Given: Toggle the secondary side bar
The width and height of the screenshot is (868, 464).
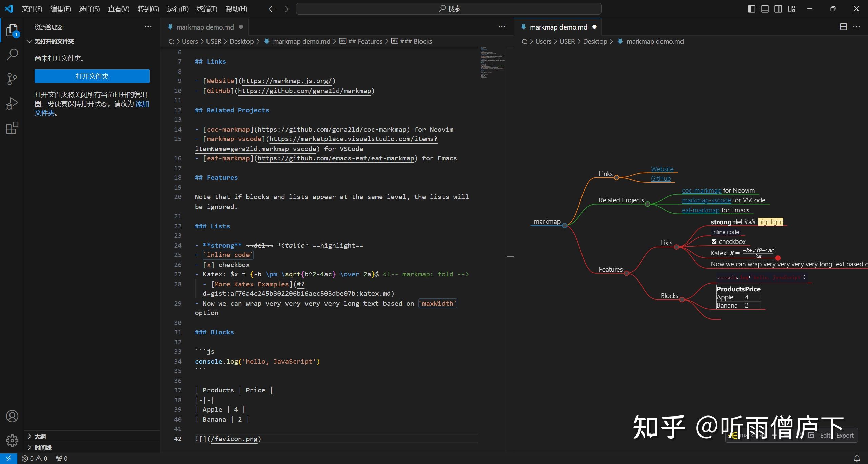Looking at the screenshot, I should [x=778, y=8].
